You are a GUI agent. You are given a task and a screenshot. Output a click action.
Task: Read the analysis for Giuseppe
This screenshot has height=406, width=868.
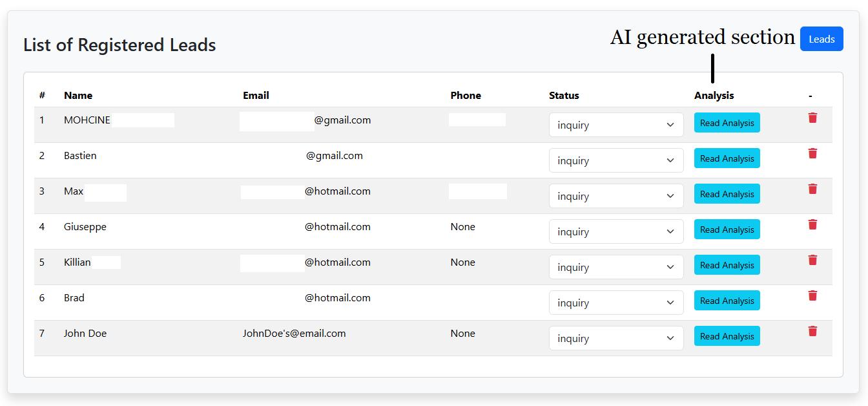(727, 229)
